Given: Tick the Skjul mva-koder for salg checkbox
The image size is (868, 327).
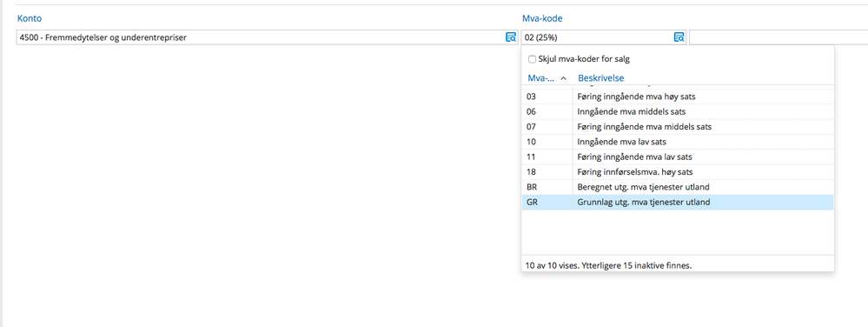Looking at the screenshot, I should [532, 59].
